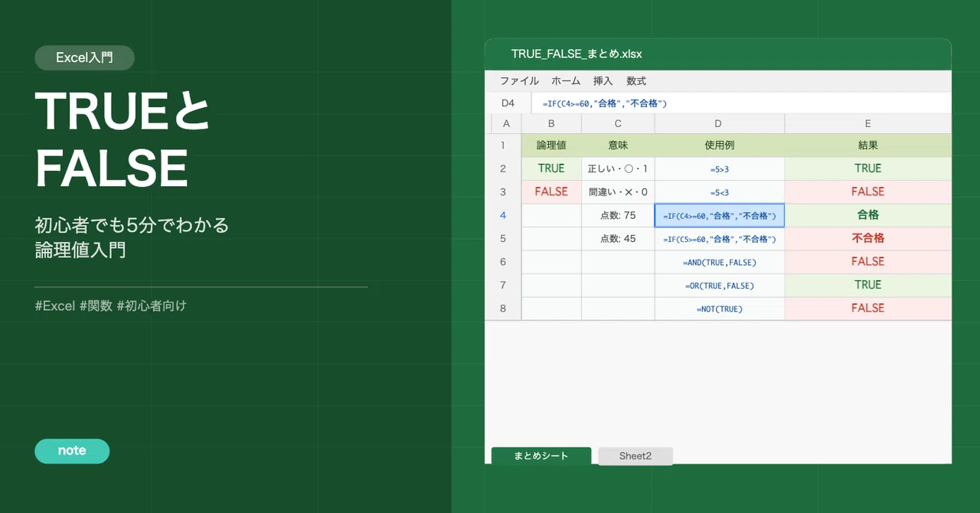
Task: Click the D4 name box
Action: click(508, 103)
